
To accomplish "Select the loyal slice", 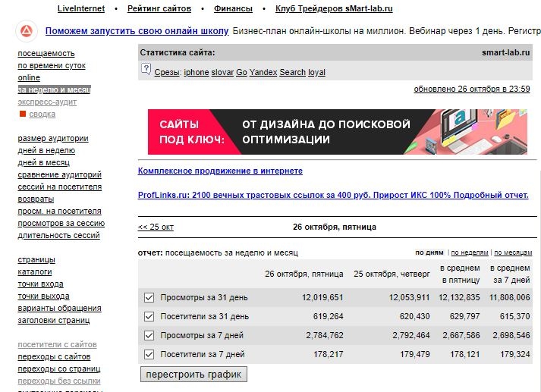I will (x=316, y=72).
